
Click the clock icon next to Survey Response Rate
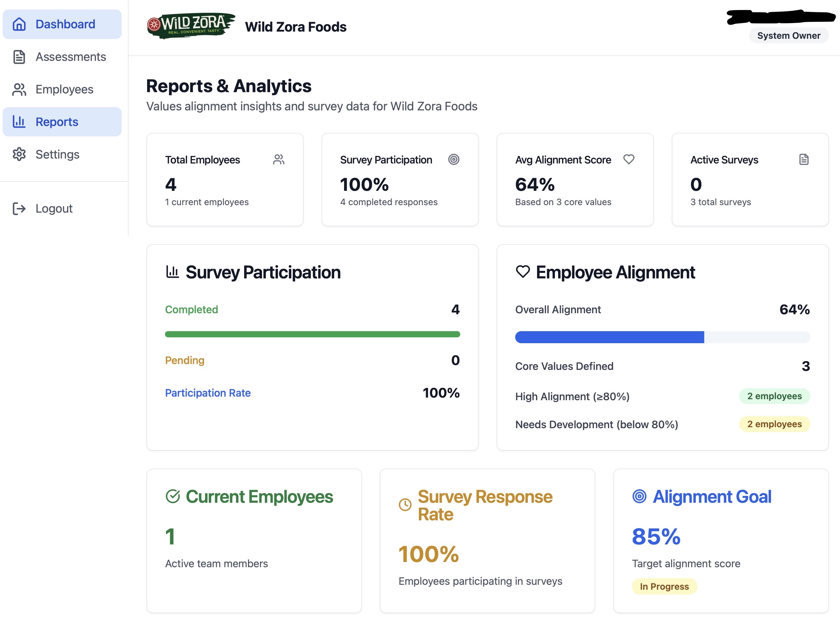[x=404, y=504]
